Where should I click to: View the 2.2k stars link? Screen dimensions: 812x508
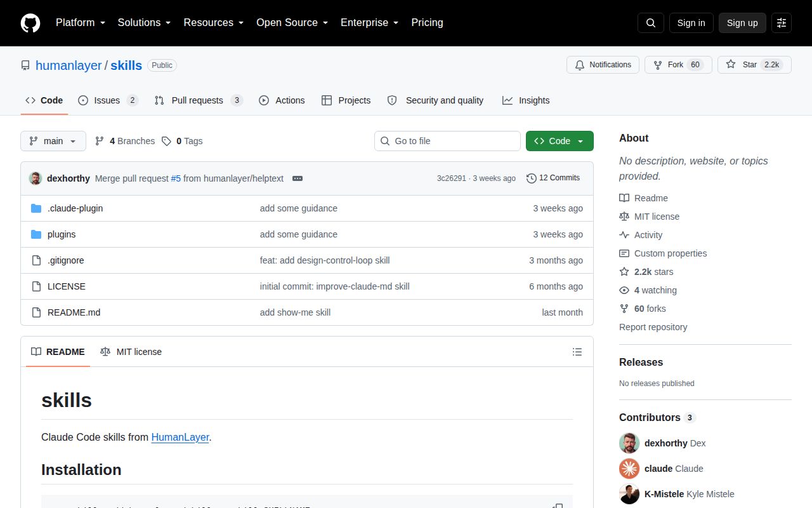646,272
